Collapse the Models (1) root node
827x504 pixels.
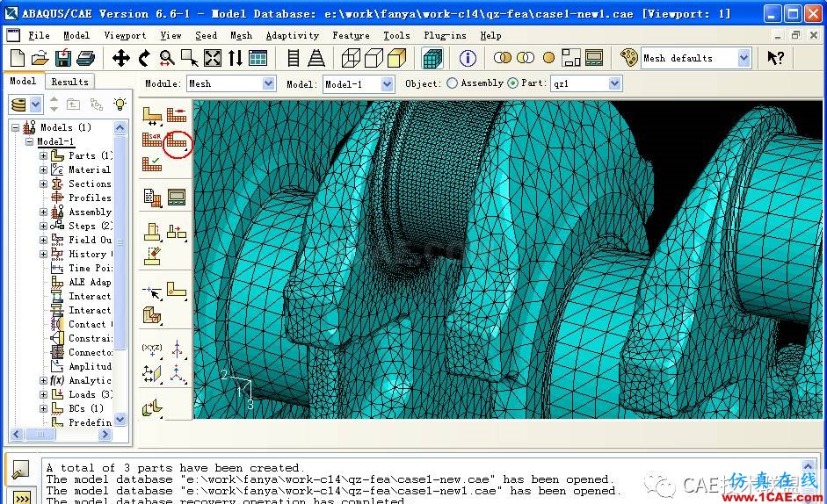click(x=15, y=127)
